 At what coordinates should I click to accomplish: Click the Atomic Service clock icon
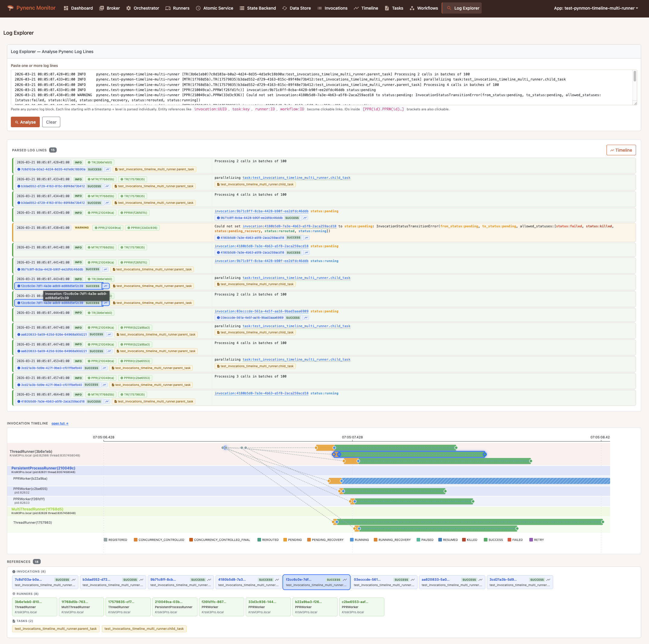[x=199, y=8]
